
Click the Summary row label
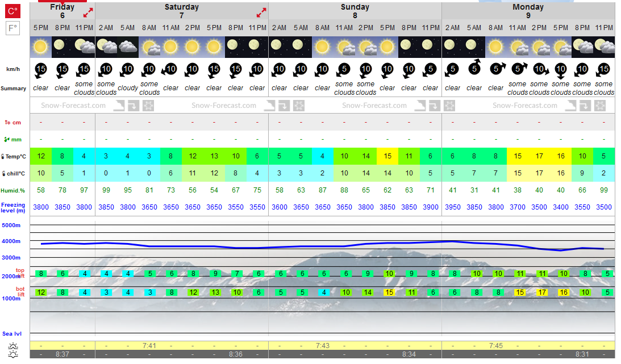[x=14, y=89]
